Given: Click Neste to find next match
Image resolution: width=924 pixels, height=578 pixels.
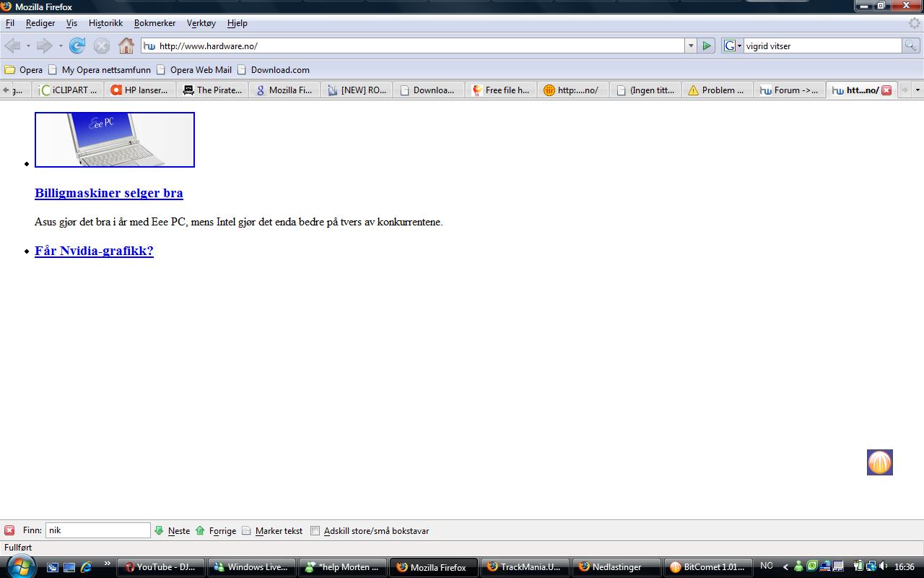Looking at the screenshot, I should pos(172,530).
